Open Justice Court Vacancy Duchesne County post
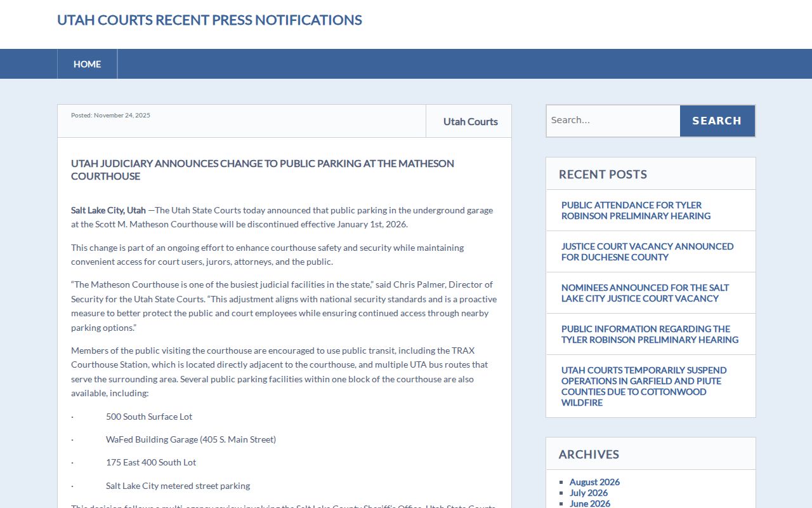 click(647, 251)
